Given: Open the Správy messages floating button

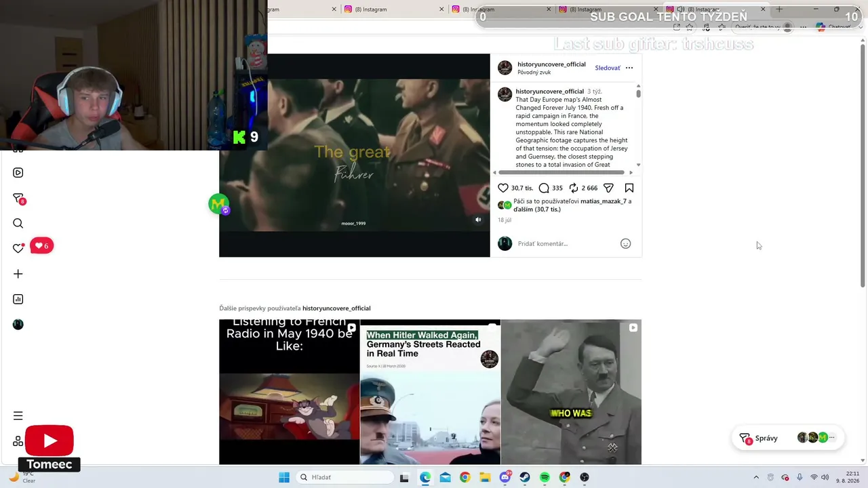Looking at the screenshot, I should pos(787,438).
